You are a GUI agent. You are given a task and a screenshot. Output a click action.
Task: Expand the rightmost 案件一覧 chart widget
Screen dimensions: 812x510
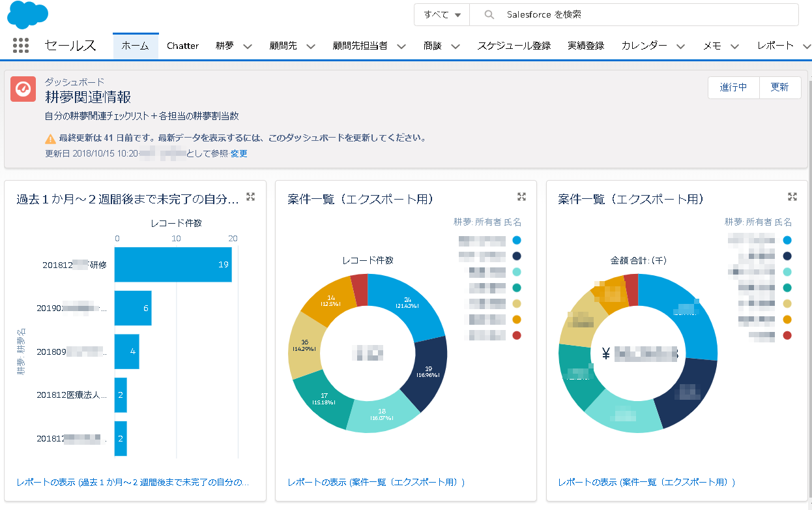pos(792,196)
